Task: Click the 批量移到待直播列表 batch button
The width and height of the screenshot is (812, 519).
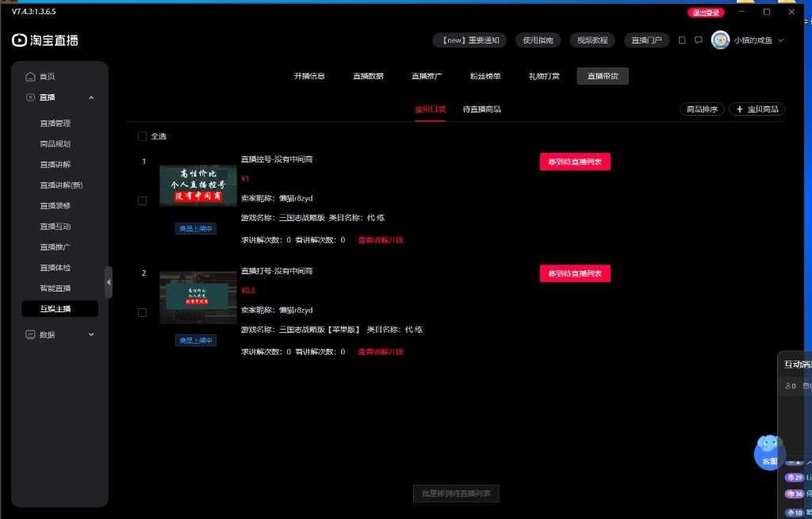Action: point(456,494)
